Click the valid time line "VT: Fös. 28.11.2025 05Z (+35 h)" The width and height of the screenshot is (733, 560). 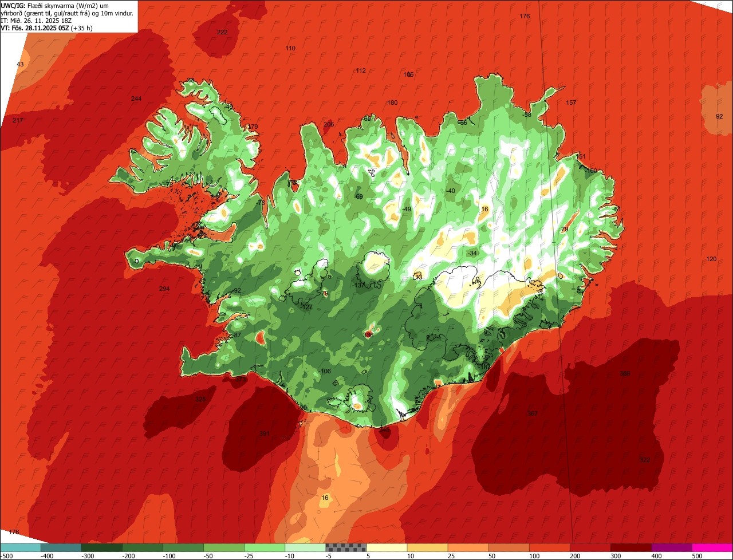tap(47, 27)
